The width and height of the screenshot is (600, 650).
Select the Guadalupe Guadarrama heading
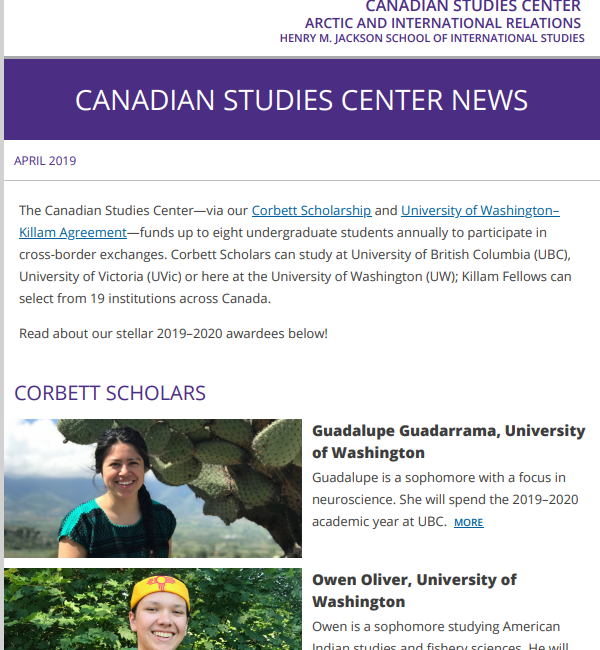[x=448, y=441]
